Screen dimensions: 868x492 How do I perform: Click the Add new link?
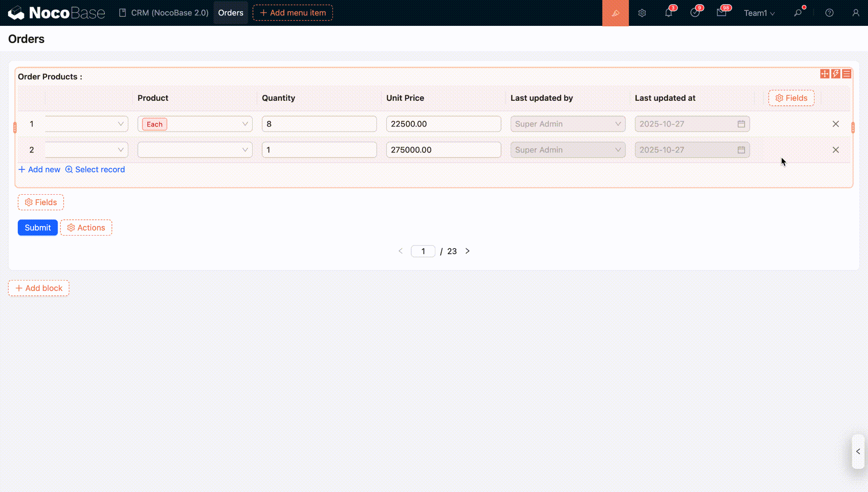point(39,169)
